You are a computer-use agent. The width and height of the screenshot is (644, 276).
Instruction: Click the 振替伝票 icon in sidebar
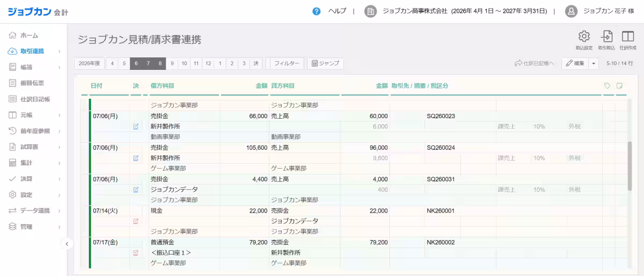point(12,83)
